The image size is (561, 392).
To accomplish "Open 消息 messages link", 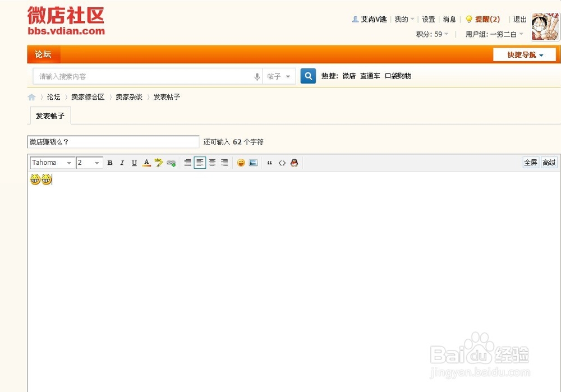I will click(x=449, y=19).
